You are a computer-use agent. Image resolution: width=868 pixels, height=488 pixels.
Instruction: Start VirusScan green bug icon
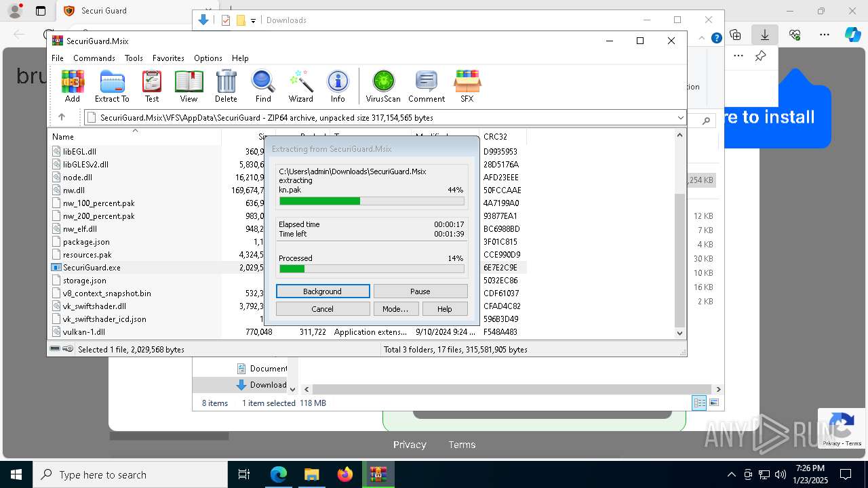tap(383, 86)
